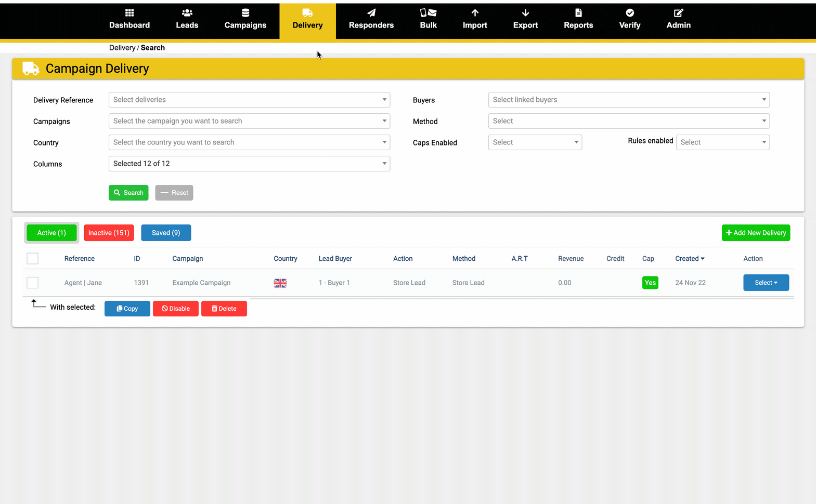Click the Import up arrow icon
Screen dimensions: 816x504
pyautogui.click(x=475, y=12)
